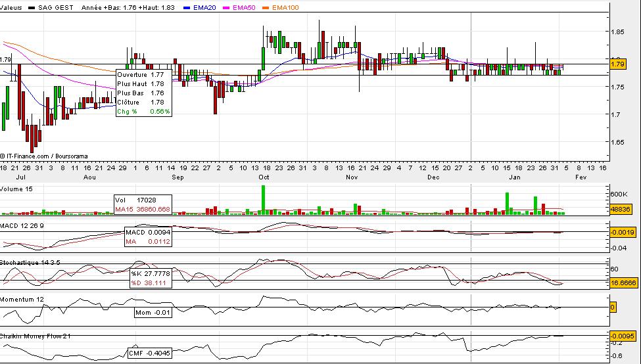Click the Valeurs label at top left
The width and height of the screenshot is (641, 364).
point(11,7)
